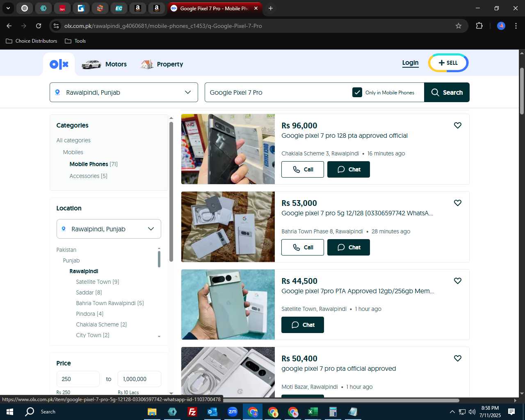Click the minimum price field showing 250

pyautogui.click(x=78, y=379)
